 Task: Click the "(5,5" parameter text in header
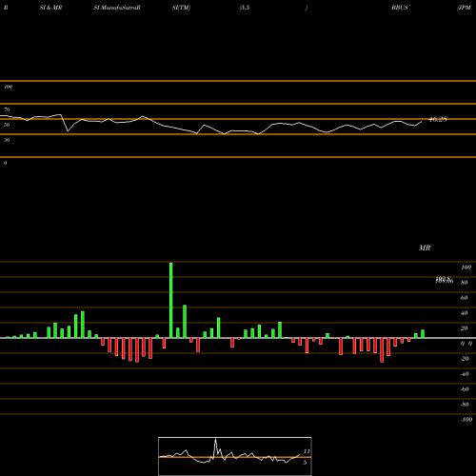[245, 8]
